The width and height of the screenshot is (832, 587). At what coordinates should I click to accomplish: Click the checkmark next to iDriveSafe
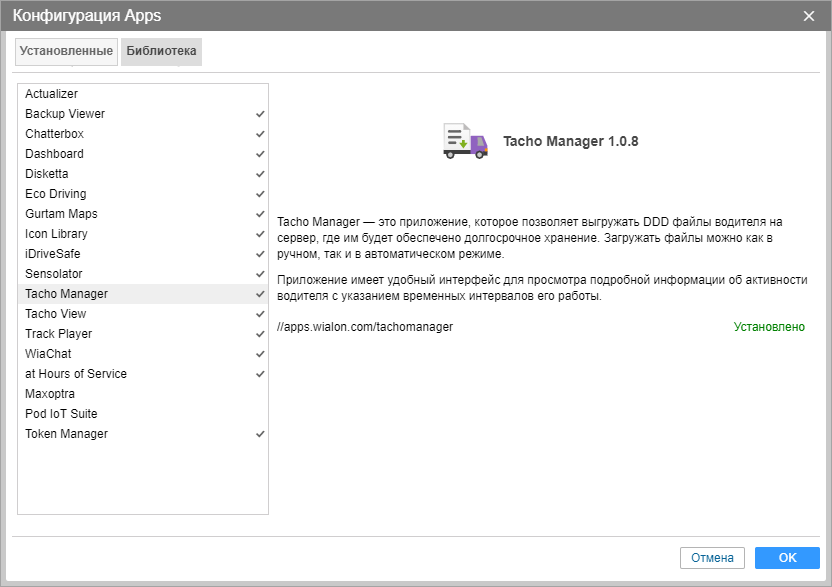click(x=260, y=254)
